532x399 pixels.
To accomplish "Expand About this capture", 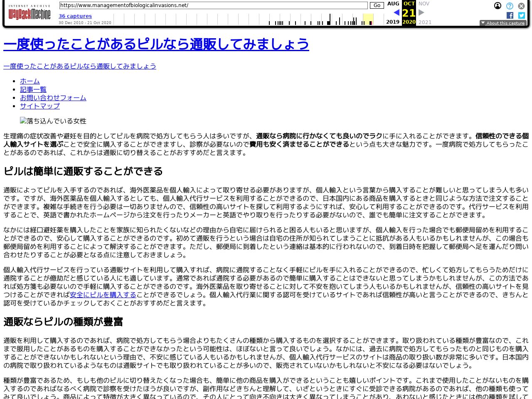I will point(503,23).
